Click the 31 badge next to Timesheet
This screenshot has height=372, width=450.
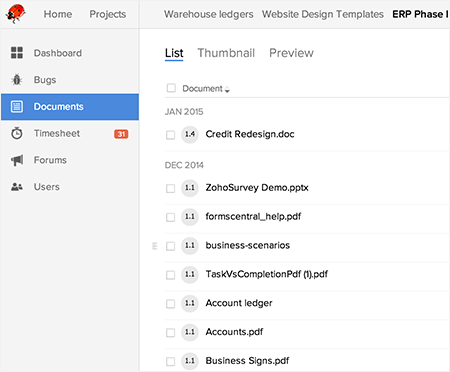tap(121, 134)
